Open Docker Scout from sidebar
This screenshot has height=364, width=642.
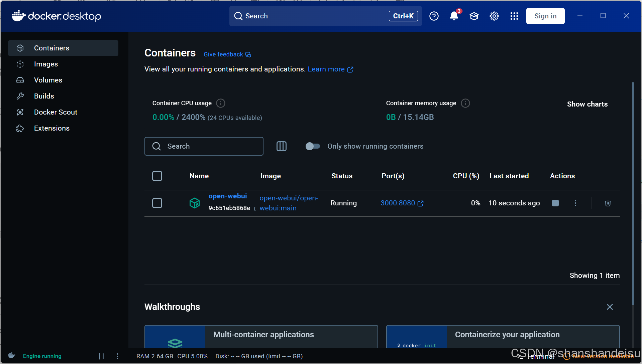pyautogui.click(x=56, y=112)
